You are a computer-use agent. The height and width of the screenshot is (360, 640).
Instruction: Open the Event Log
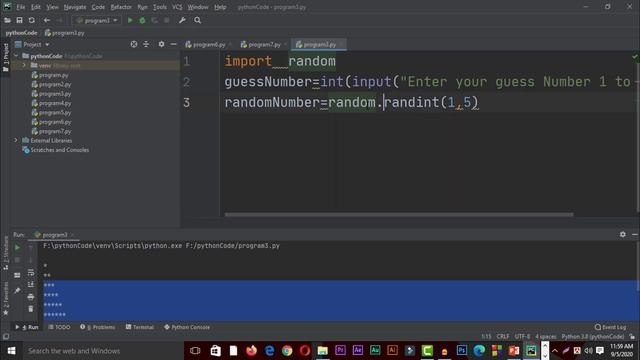point(610,327)
